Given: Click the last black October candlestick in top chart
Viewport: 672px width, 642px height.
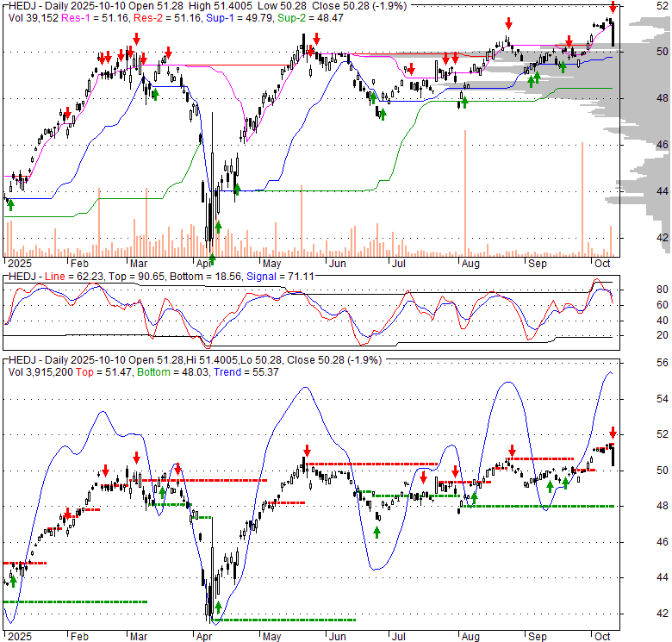Looking at the screenshot, I should (x=613, y=34).
